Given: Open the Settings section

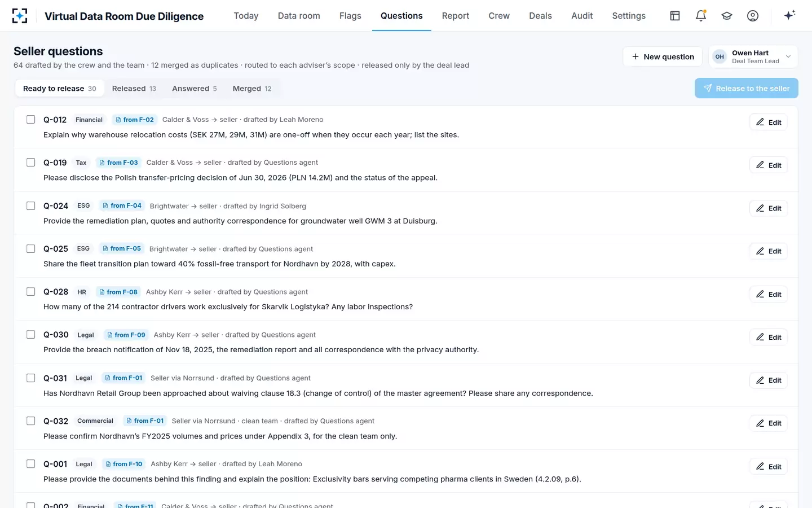Looking at the screenshot, I should click(629, 16).
